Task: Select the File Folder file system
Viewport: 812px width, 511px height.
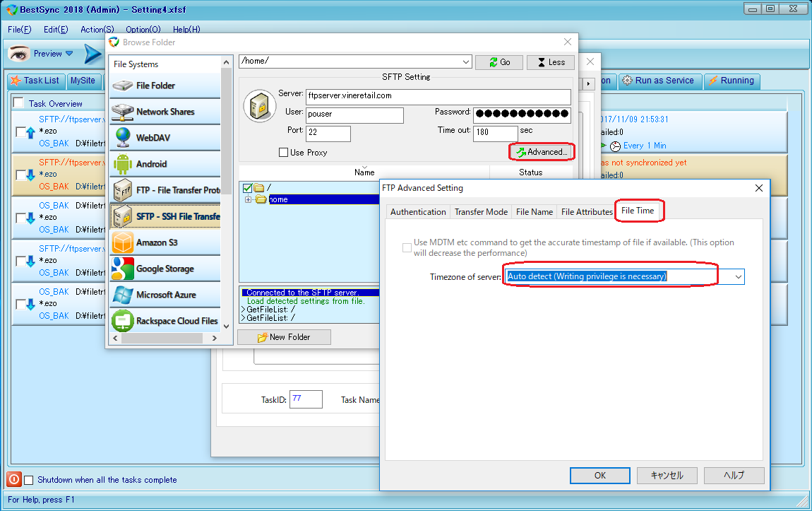Action: click(x=165, y=86)
